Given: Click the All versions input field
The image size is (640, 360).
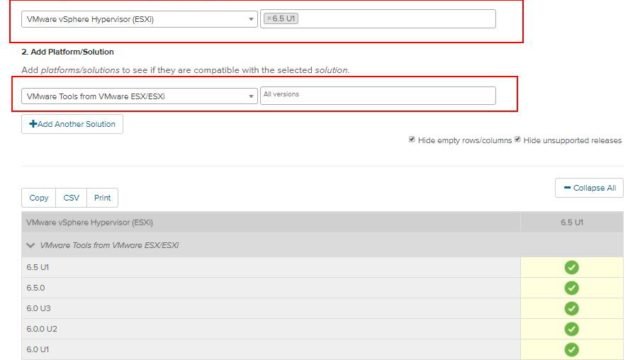Looking at the screenshot, I should point(378,96).
